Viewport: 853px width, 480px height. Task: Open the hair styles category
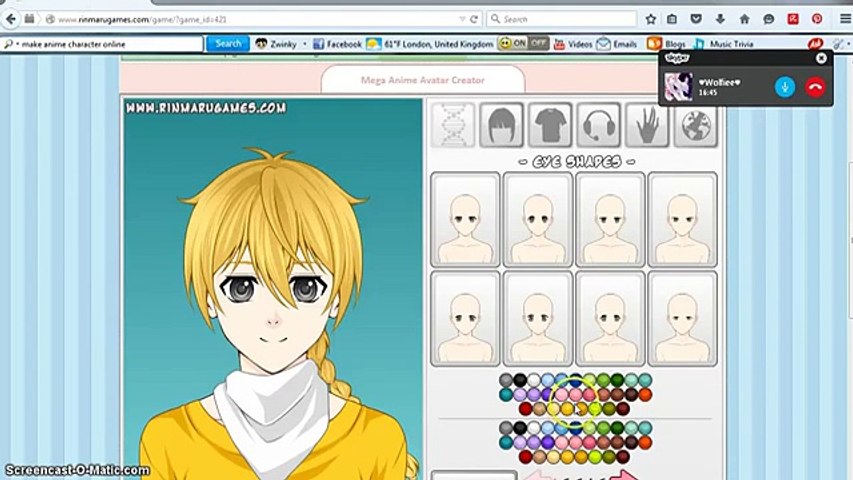click(x=502, y=125)
